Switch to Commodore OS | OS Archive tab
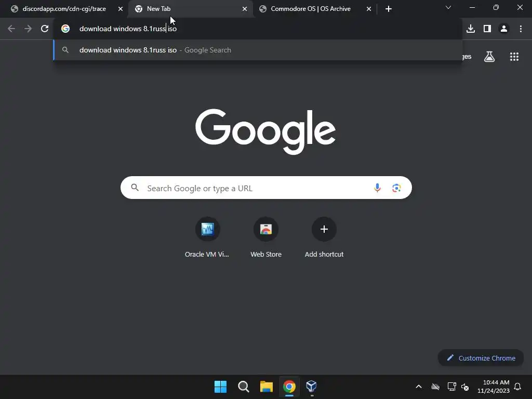The height and width of the screenshot is (399, 532). (x=311, y=9)
